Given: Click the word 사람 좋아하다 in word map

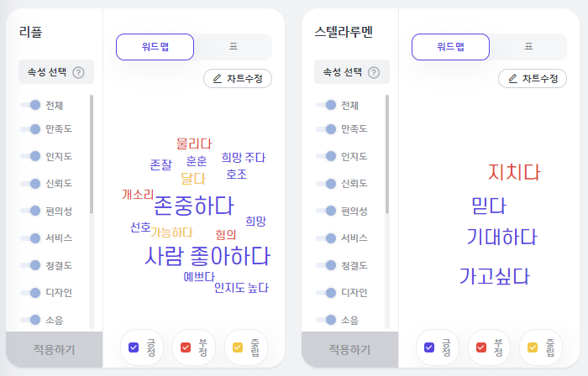Looking at the screenshot, I should pos(207,256).
